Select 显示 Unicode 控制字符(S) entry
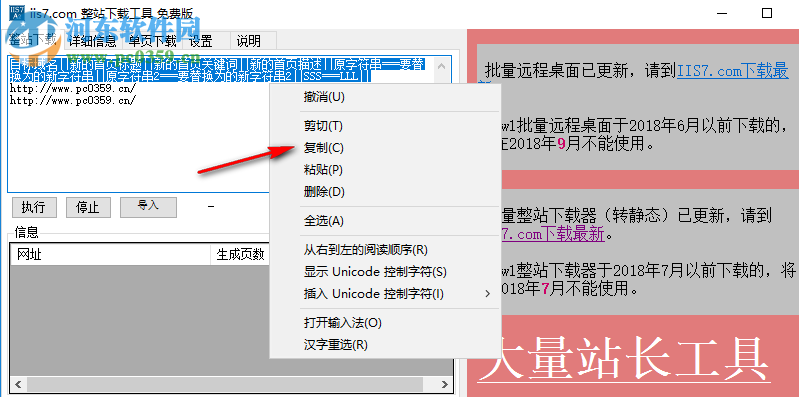The height and width of the screenshot is (397, 799). 385,272
